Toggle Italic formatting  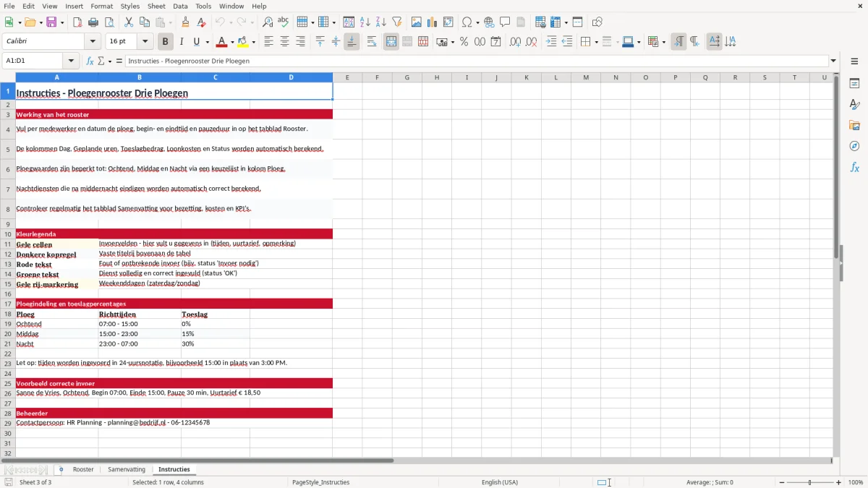point(182,42)
